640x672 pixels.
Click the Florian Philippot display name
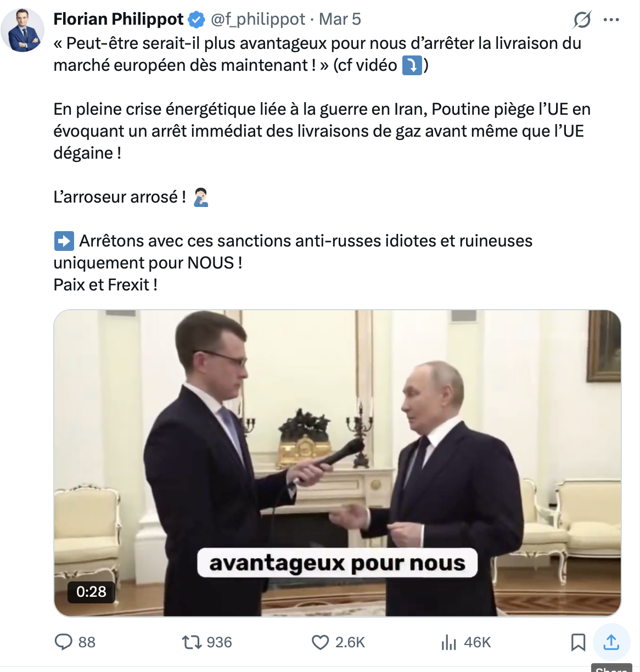[x=118, y=19]
